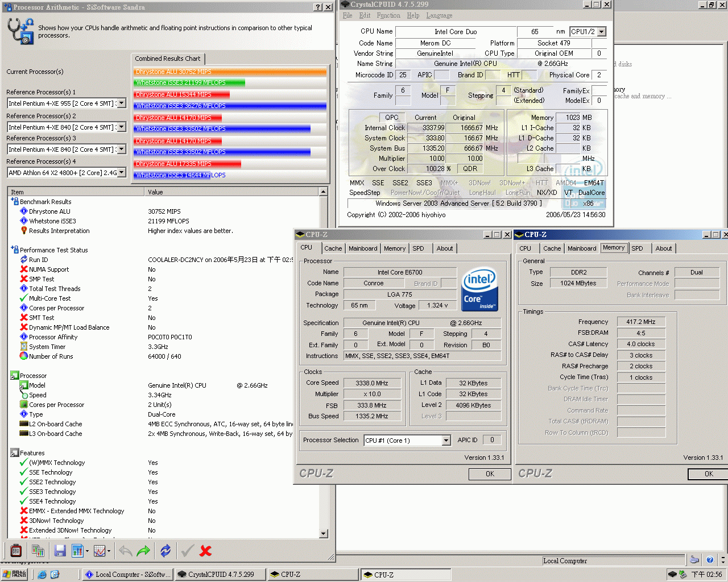Viewport: 728px width, 582px height.
Task: Click the floppy disk save icon
Action: [x=60, y=550]
